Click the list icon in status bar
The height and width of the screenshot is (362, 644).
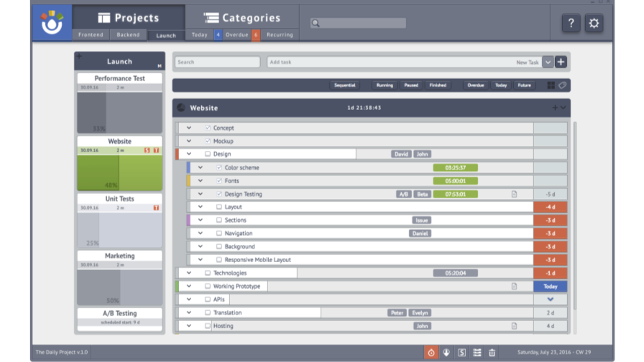(477, 352)
